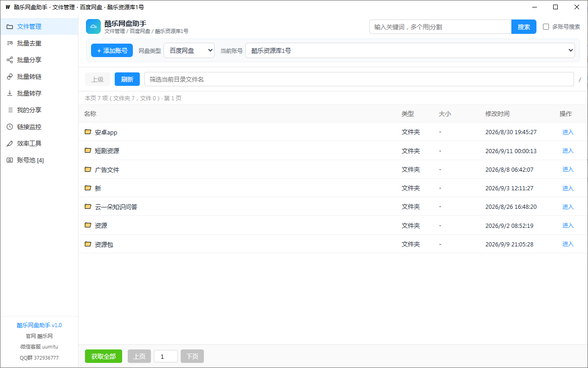The height and width of the screenshot is (368, 588).
Task: Click the account icon beside 账号池
Action: pos(9,160)
